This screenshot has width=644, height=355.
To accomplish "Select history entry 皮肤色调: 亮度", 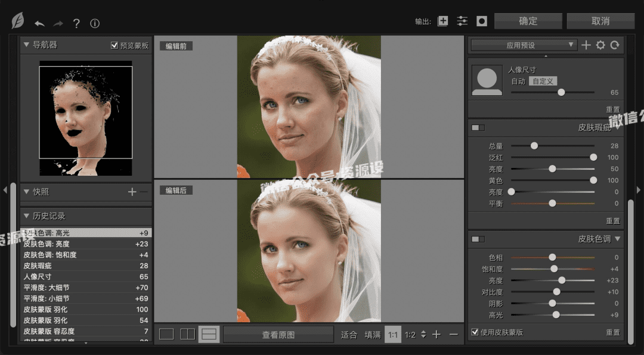I will click(x=86, y=244).
